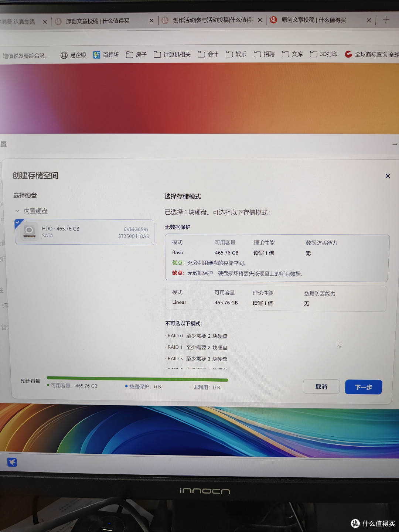Click 可用容量: 465.76 GB legend

[x=72, y=386]
